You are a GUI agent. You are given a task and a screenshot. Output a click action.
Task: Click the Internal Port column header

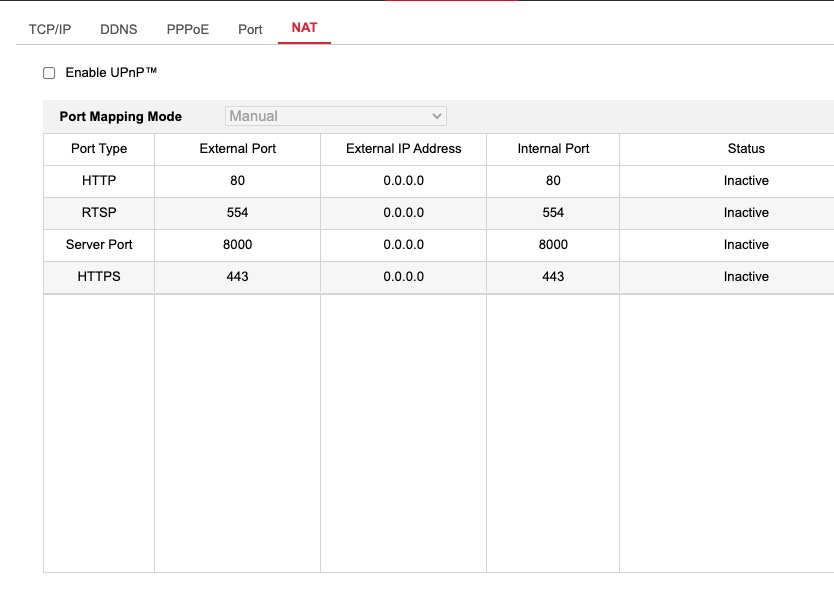click(553, 149)
